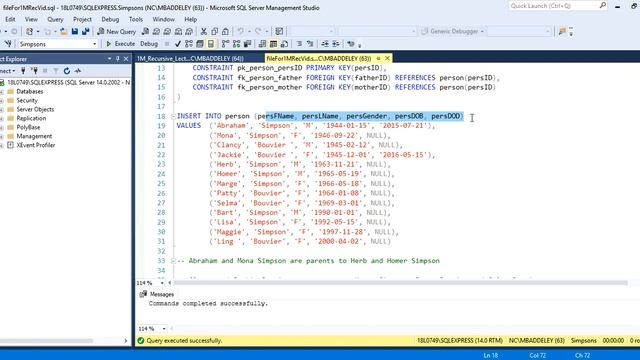Toggle auto-hide pin on Object Explorer
640x360 pixels.
click(118, 59)
